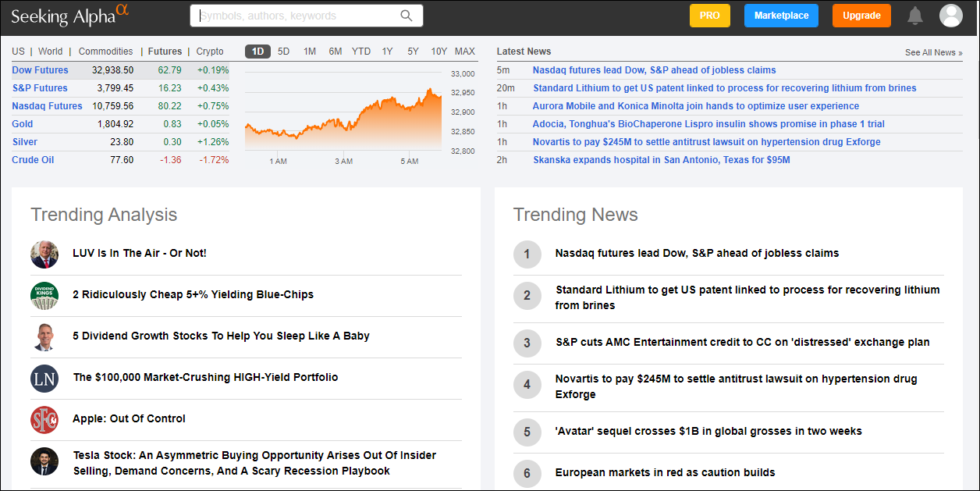Screen dimensions: 980x491
Task: Click the yellow PRO button
Action: pos(709,16)
